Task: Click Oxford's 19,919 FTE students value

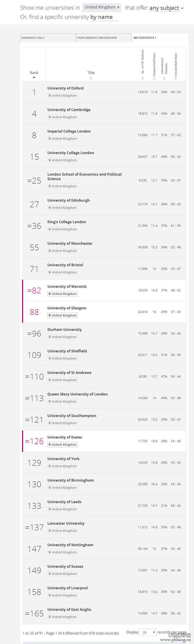Action: click(x=143, y=92)
